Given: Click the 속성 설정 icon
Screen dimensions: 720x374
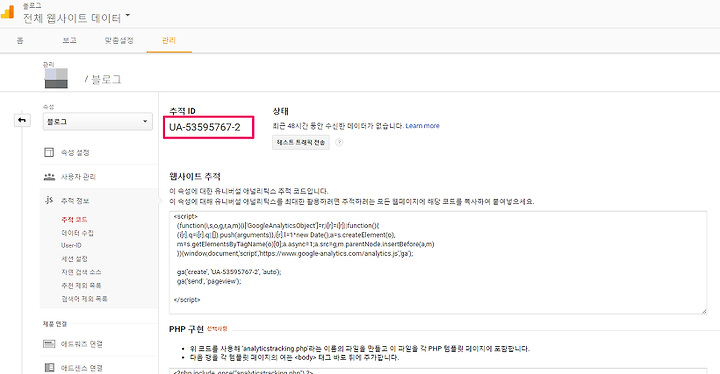Looking at the screenshot, I should point(49,152).
